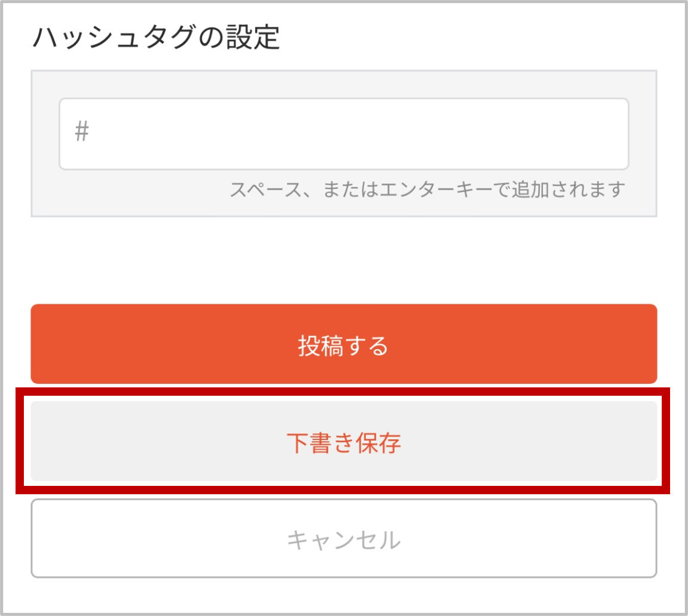
Task: Select the ハッシュタグの設定 heading text
Action: coord(156,37)
